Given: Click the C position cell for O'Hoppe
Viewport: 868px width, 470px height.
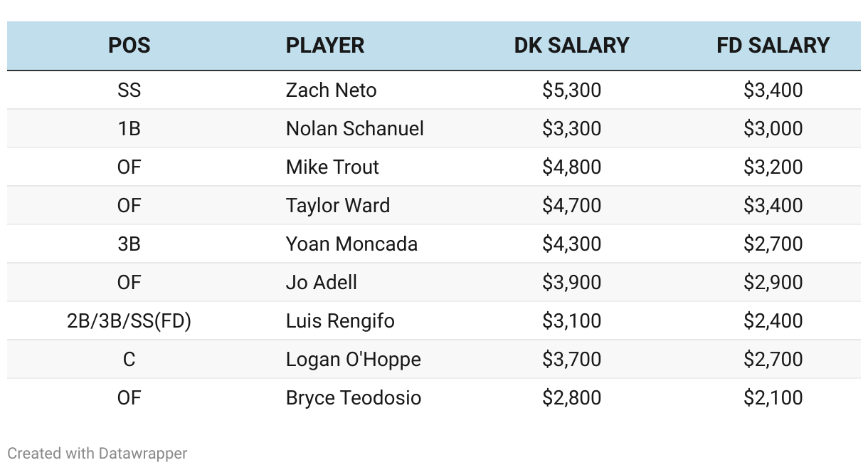Looking at the screenshot, I should tap(129, 360).
